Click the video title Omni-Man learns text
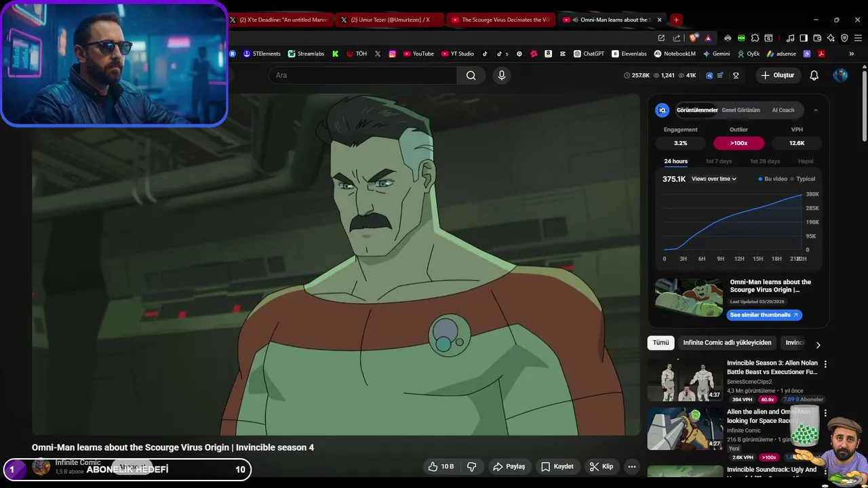Image resolution: width=868 pixels, height=488 pixels. [x=173, y=447]
